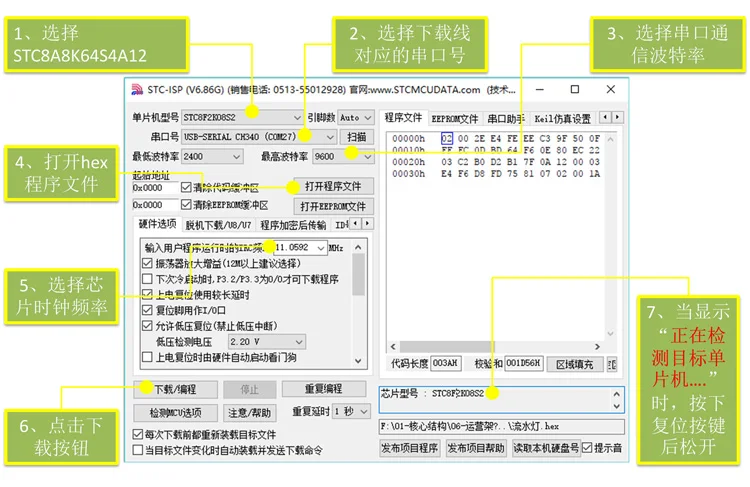Toggle 提示音 checkbox
The height and width of the screenshot is (487, 750).
[587, 448]
